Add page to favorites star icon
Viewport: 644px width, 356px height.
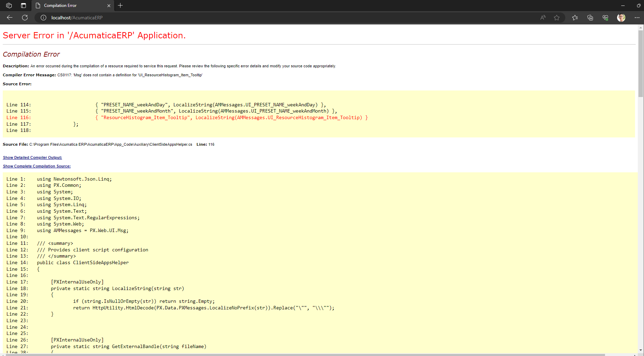tap(557, 18)
